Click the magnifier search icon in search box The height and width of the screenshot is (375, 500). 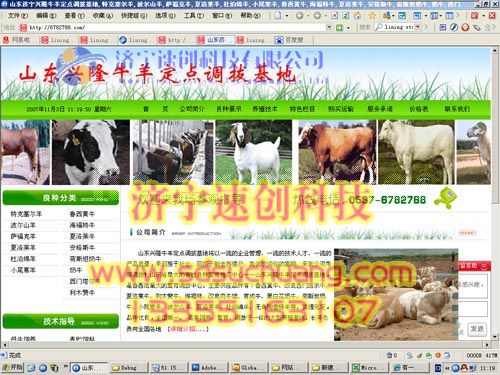pos(379,27)
